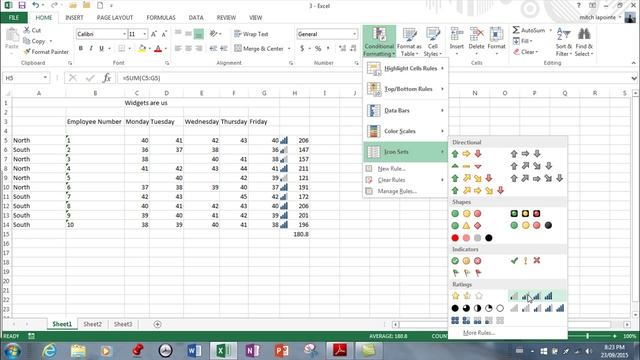Select the 3 Traffic Lights (Unrimmed) set

pyautogui.click(x=467, y=213)
